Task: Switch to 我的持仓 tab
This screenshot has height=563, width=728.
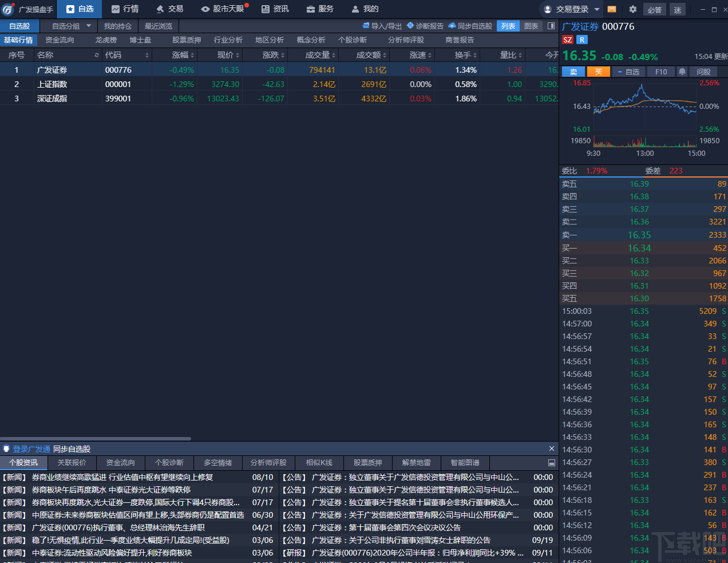Action: pyautogui.click(x=118, y=26)
